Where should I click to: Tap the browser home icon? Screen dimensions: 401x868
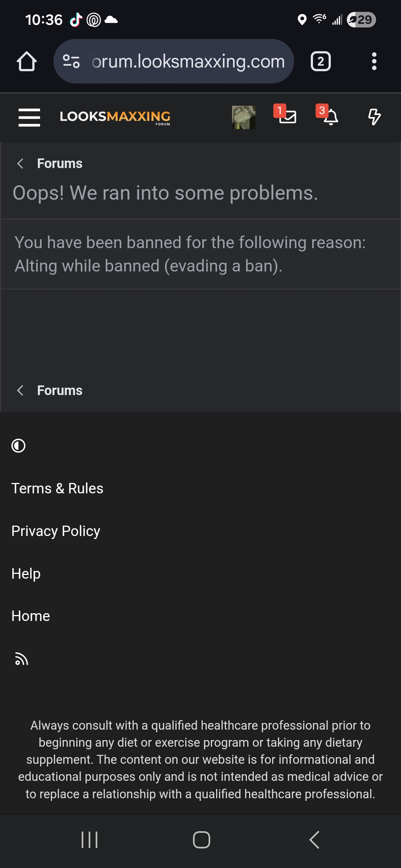[27, 61]
